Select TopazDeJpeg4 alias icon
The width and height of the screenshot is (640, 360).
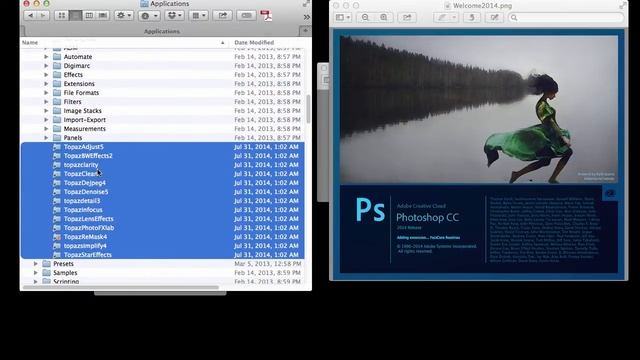(x=57, y=183)
